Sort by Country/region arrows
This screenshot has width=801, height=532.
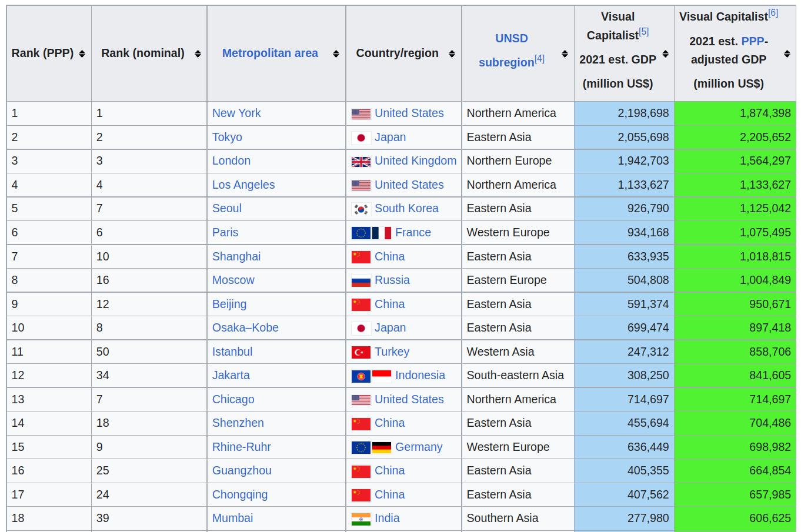pos(452,53)
